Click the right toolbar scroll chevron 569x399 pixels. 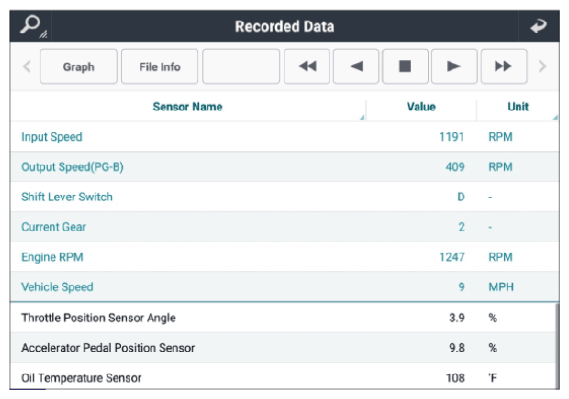(542, 66)
